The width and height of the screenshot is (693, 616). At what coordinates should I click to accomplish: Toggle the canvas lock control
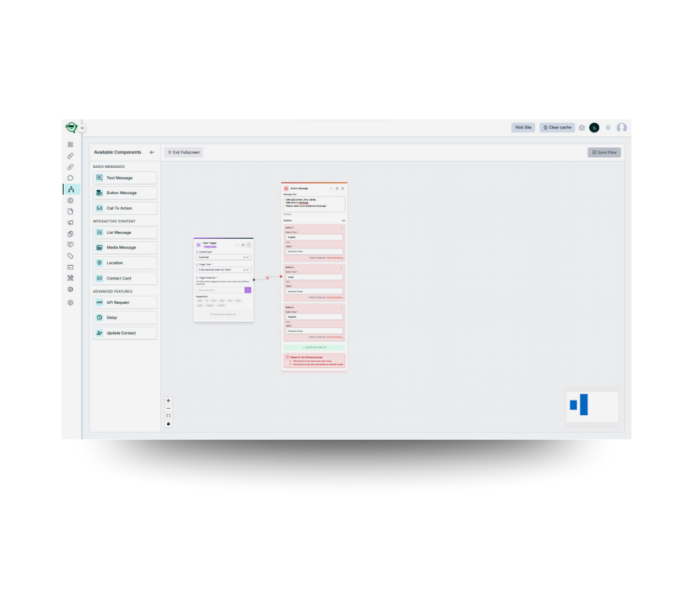tap(169, 423)
